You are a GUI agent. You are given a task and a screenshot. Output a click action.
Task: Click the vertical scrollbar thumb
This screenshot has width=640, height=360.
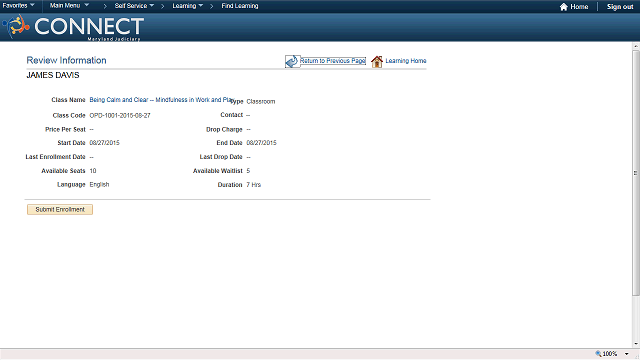636,173
